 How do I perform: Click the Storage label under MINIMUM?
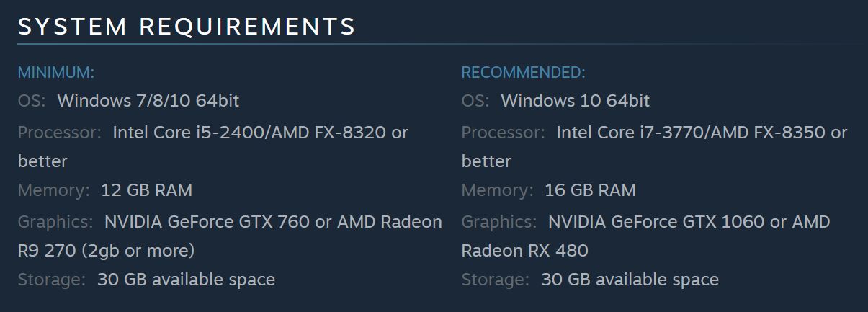click(x=52, y=280)
